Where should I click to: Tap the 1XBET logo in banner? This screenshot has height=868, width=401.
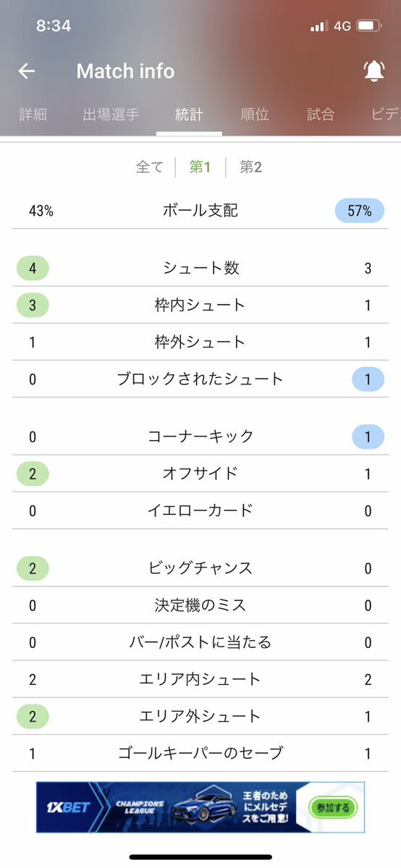coord(67,807)
